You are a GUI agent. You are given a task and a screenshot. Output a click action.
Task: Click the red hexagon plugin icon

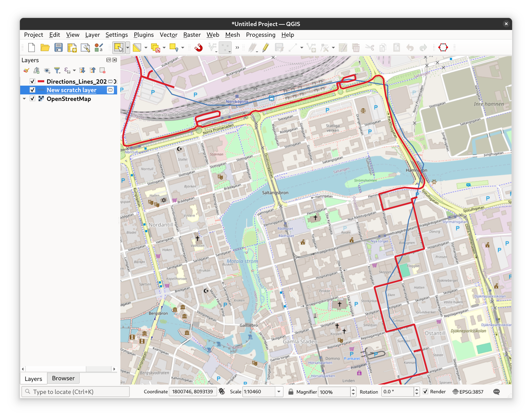point(443,48)
